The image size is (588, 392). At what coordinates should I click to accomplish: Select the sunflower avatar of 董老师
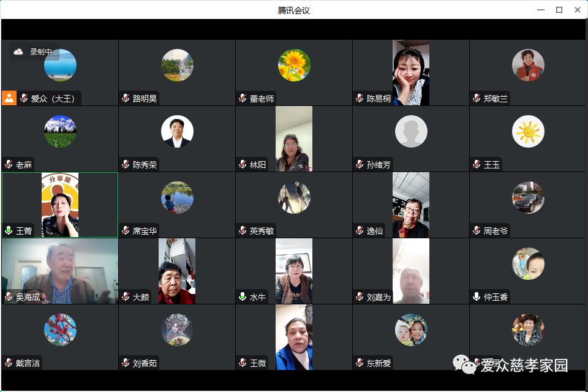(x=294, y=65)
